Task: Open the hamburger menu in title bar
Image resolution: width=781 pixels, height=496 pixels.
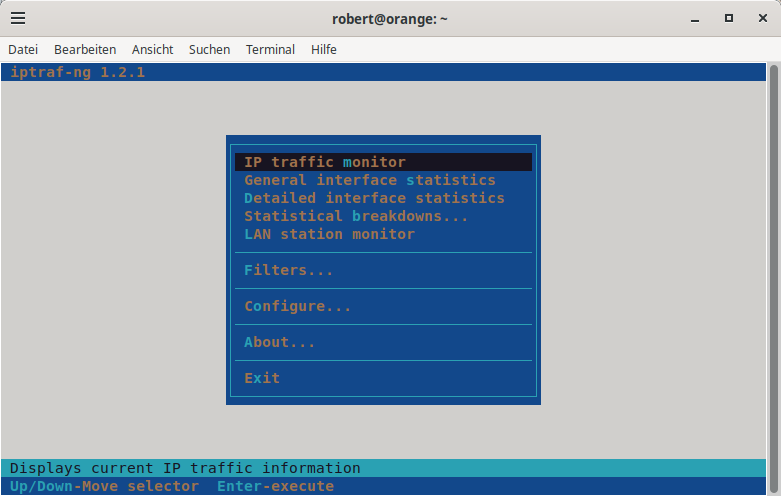Action: click(x=18, y=18)
